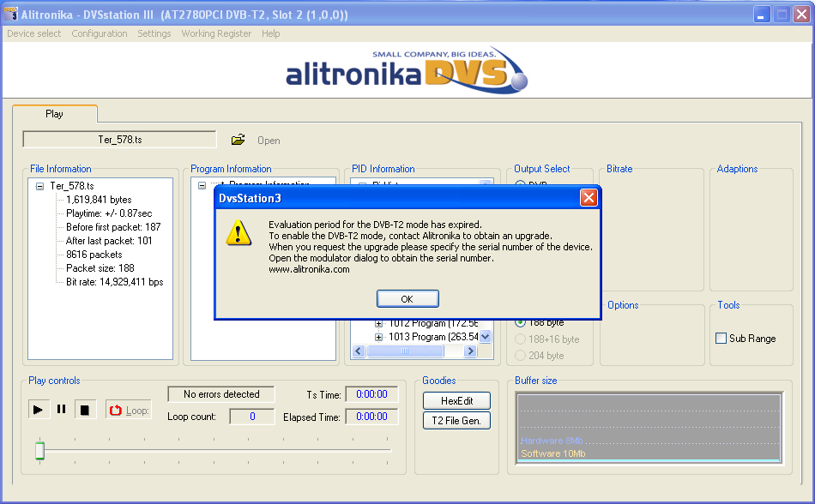Click the PID list scroll down arrow
This screenshot has height=504, width=815.
[485, 337]
